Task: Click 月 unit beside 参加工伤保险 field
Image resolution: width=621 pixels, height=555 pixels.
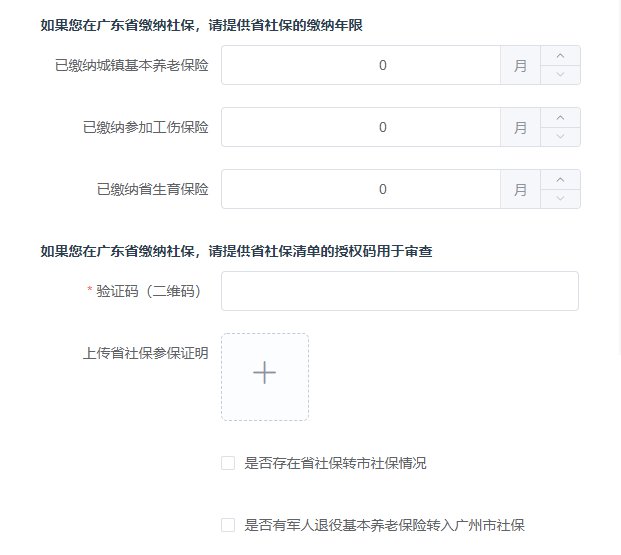Action: [x=520, y=127]
